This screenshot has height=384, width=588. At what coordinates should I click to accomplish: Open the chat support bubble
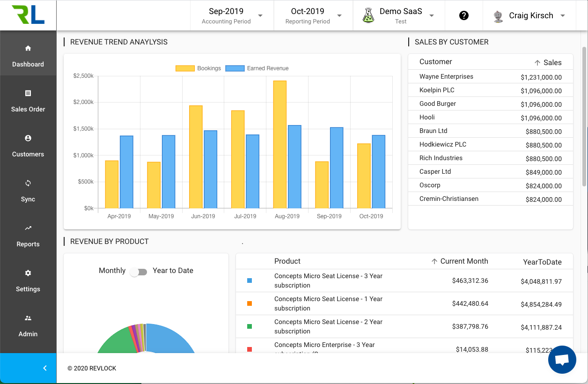click(562, 360)
